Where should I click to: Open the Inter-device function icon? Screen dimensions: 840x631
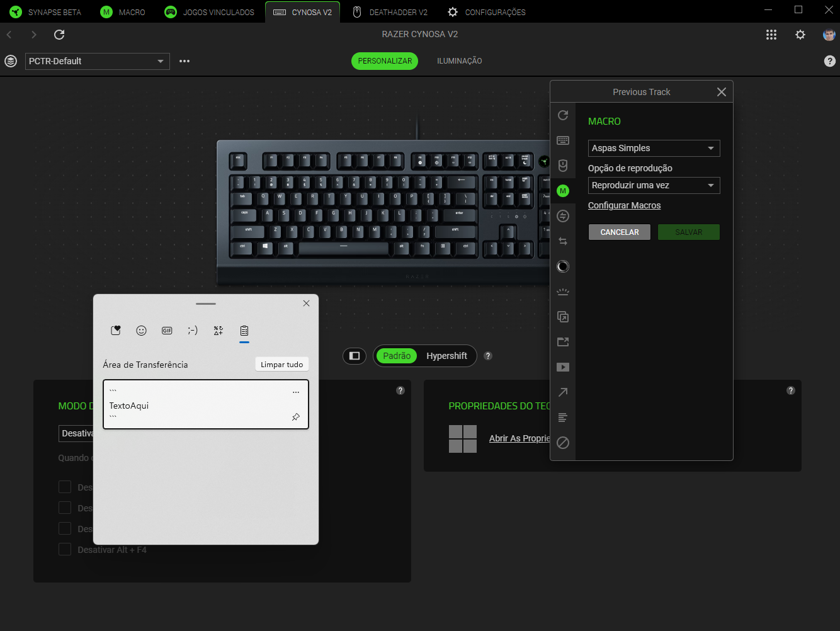563,216
